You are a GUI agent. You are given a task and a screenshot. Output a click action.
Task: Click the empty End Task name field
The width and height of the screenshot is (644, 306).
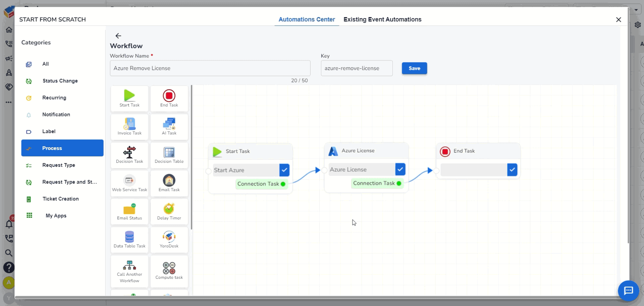coord(474,170)
